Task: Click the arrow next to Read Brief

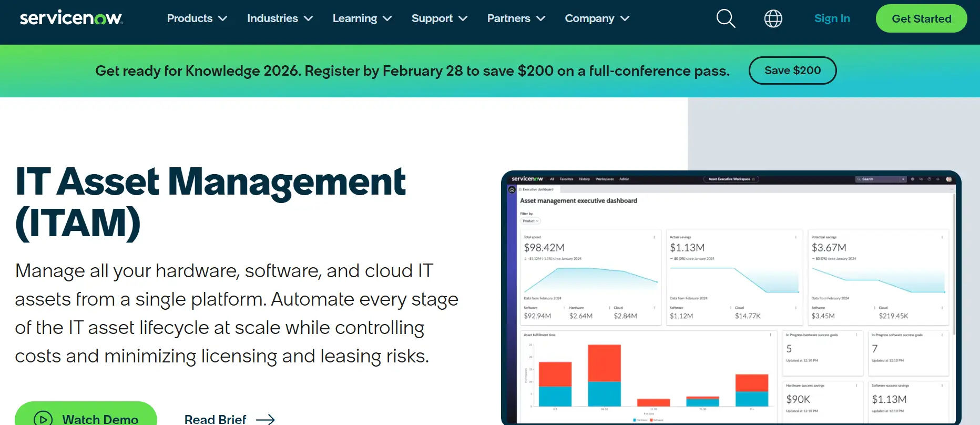Action: pyautogui.click(x=266, y=419)
